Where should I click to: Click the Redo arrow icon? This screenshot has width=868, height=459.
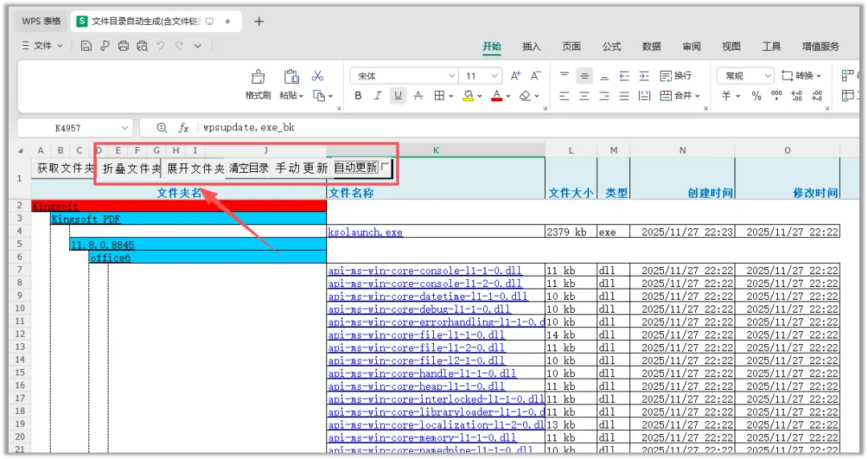coord(179,46)
